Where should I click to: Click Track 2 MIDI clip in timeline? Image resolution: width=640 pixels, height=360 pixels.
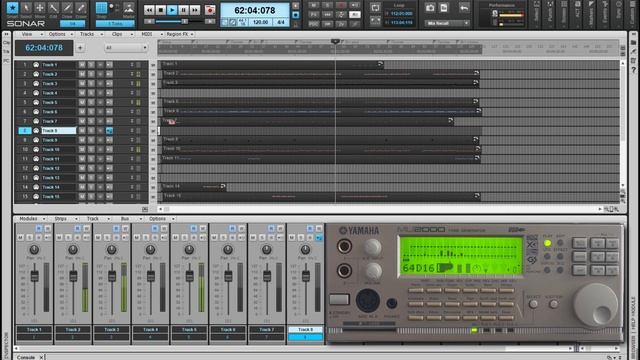[x=321, y=74]
